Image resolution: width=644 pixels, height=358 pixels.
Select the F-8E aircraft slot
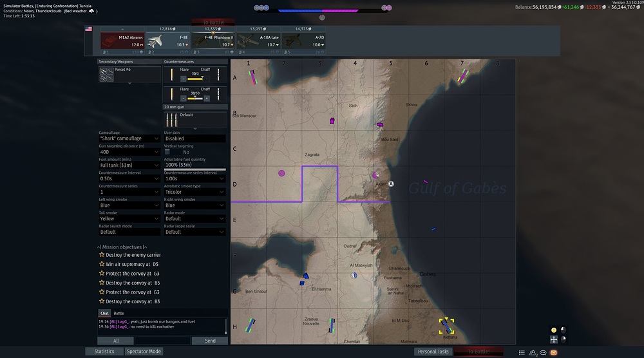click(167, 41)
